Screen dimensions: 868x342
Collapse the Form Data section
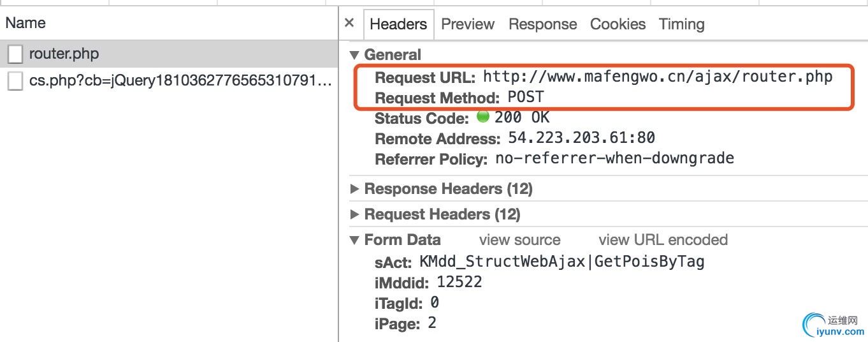click(355, 240)
